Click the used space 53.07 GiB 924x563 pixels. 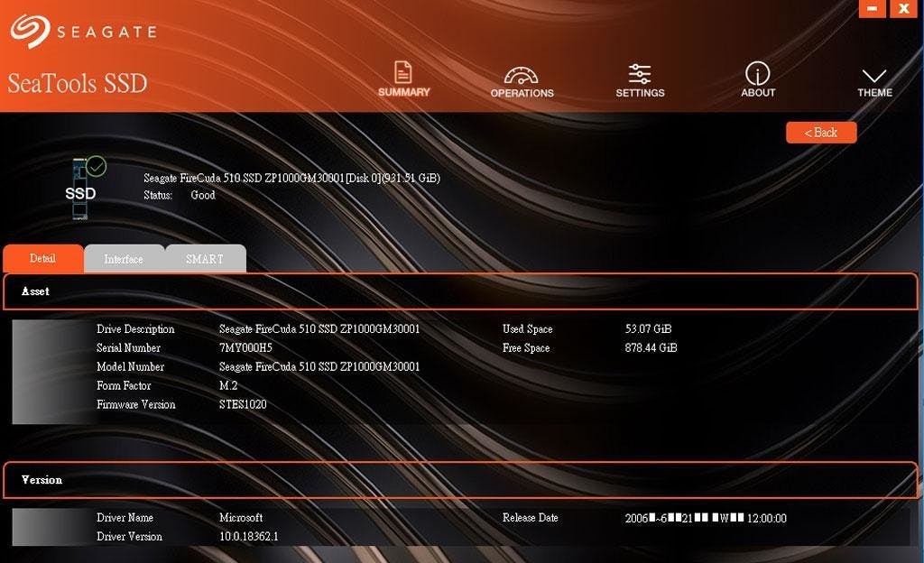[648, 329]
